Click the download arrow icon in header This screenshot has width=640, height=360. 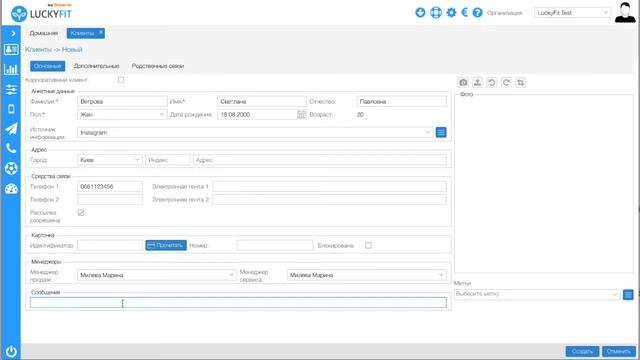click(420, 13)
